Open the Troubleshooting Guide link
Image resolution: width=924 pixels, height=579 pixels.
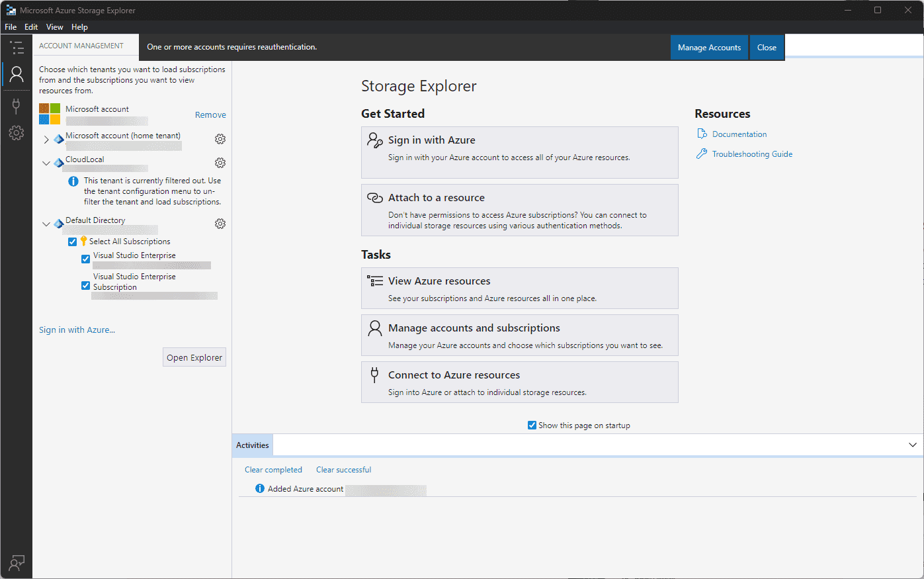click(752, 154)
